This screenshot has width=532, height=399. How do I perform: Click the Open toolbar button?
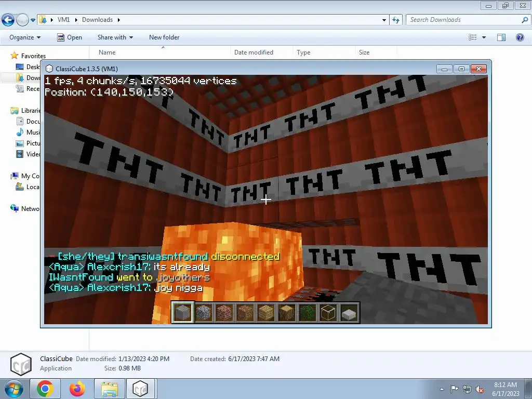[70, 37]
